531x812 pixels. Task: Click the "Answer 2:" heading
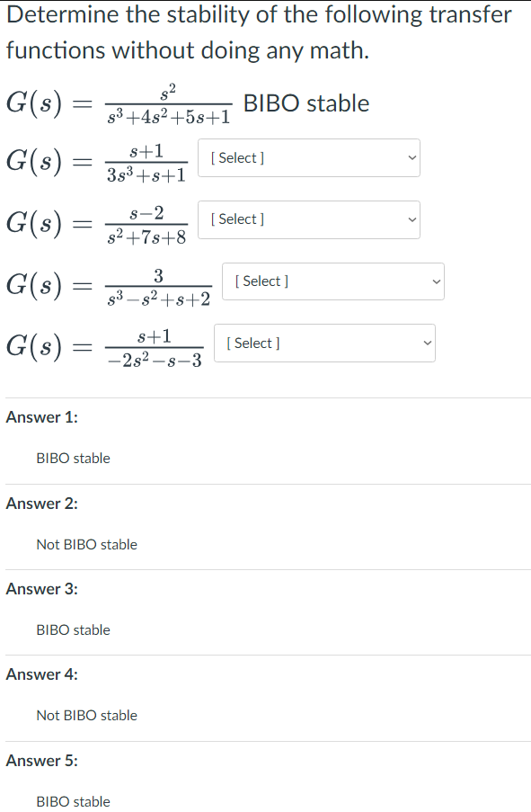[x=41, y=503]
